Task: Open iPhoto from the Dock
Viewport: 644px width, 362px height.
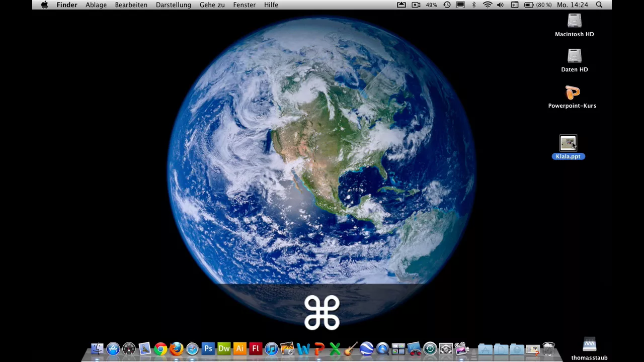Action: click(287, 348)
